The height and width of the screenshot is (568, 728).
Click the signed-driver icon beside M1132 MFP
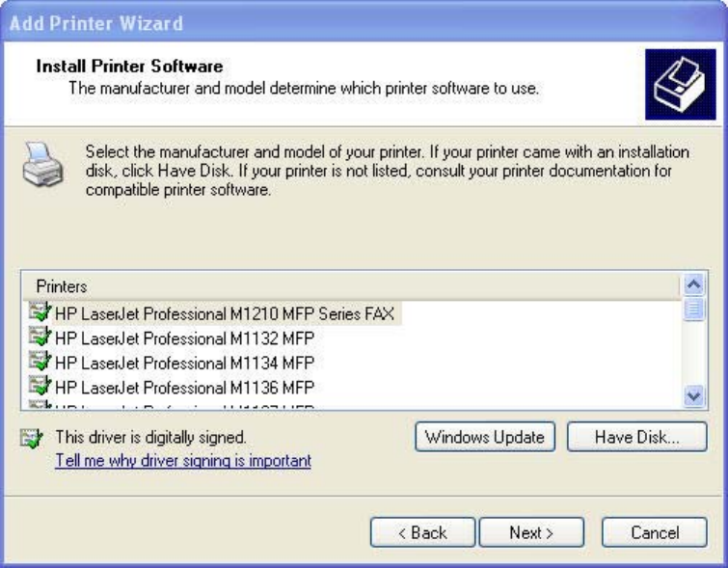[40, 337]
